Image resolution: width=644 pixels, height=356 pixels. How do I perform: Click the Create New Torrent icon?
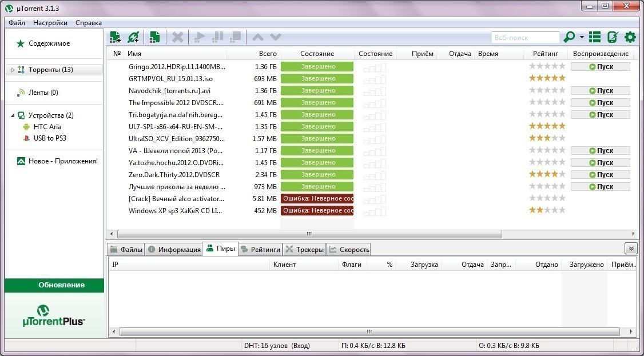pyautogui.click(x=154, y=37)
